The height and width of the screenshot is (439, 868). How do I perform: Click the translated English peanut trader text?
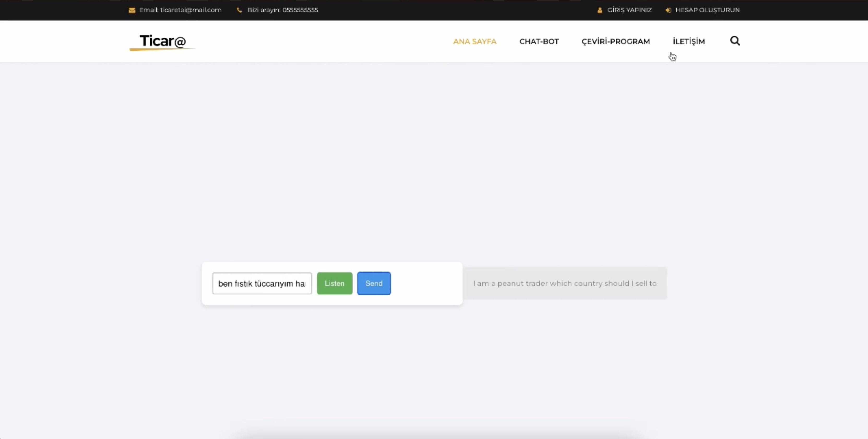coord(564,283)
